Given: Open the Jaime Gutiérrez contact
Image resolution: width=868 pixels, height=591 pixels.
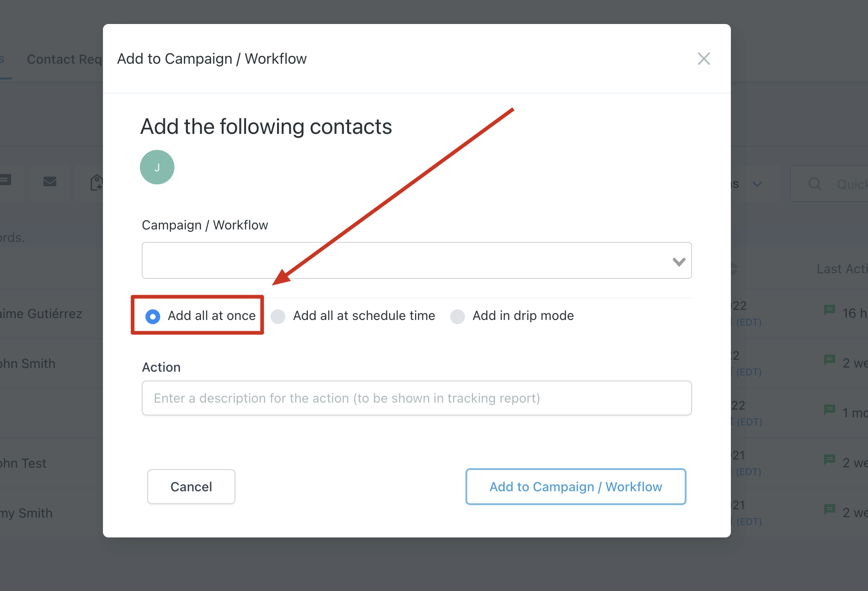Looking at the screenshot, I should [x=41, y=314].
